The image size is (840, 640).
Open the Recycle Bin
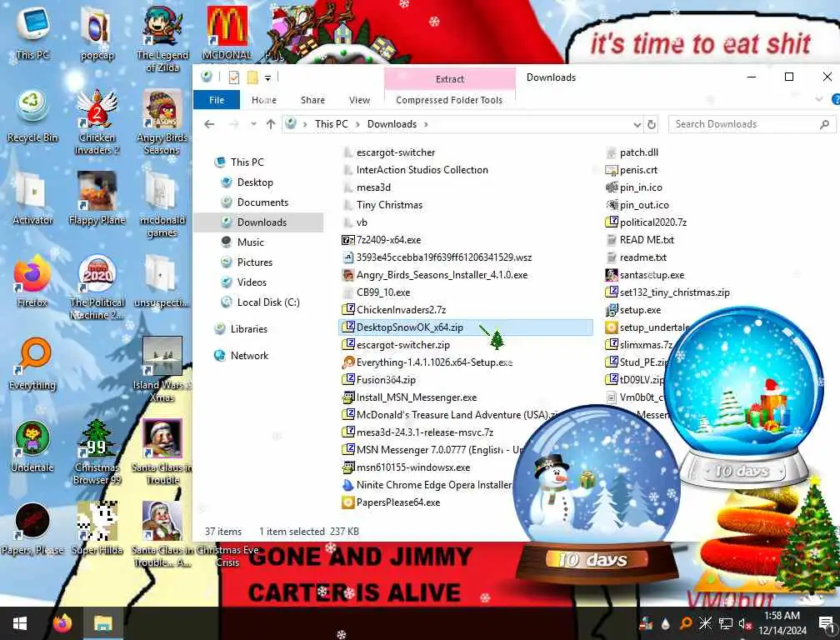tap(32, 115)
